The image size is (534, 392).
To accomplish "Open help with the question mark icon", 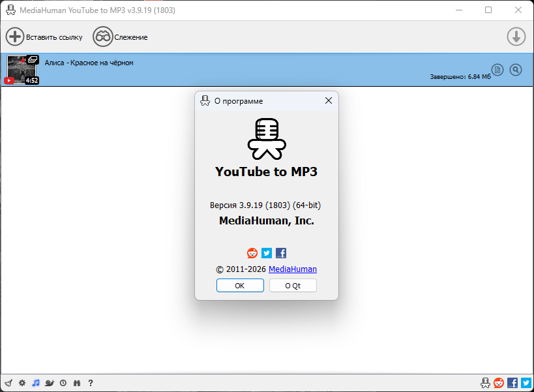I will [91, 383].
